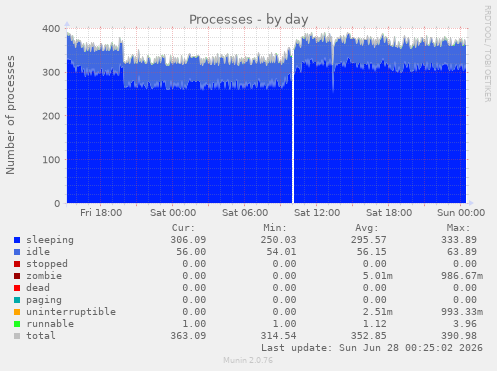Click the 'Max:' column header
The height and width of the screenshot is (371, 497).
click(x=458, y=228)
